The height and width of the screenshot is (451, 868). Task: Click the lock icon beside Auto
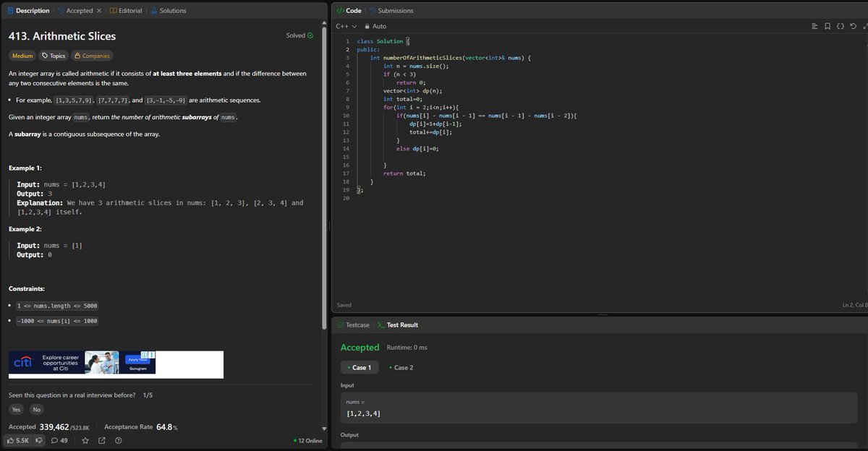tap(367, 26)
